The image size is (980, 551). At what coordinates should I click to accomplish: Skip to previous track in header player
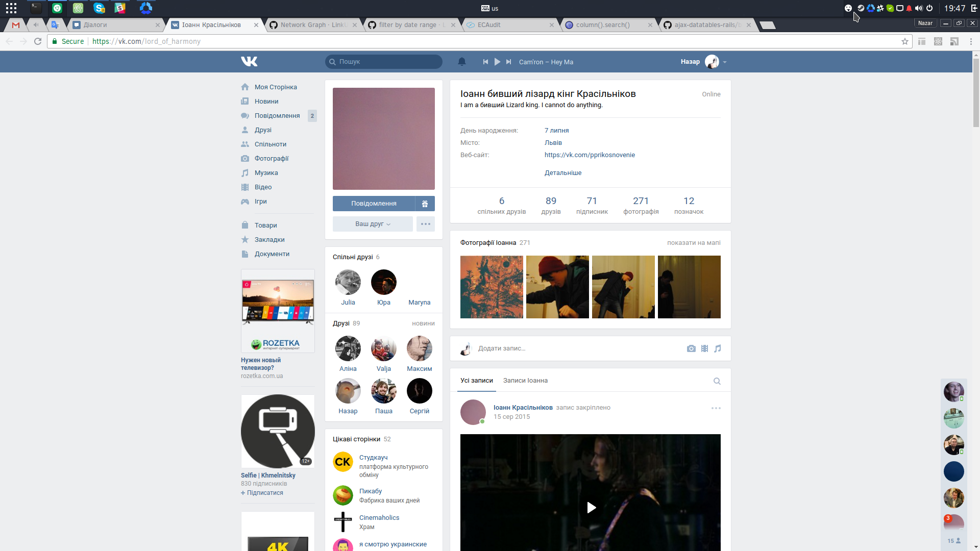point(485,62)
